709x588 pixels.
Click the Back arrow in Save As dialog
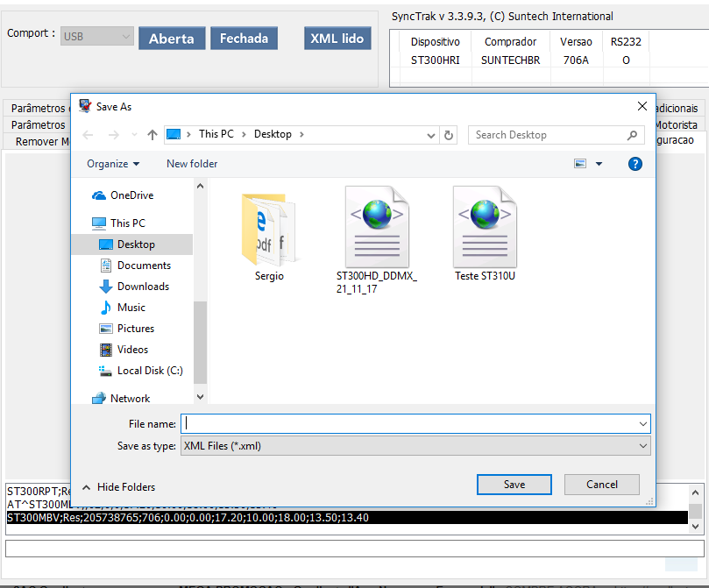point(89,135)
